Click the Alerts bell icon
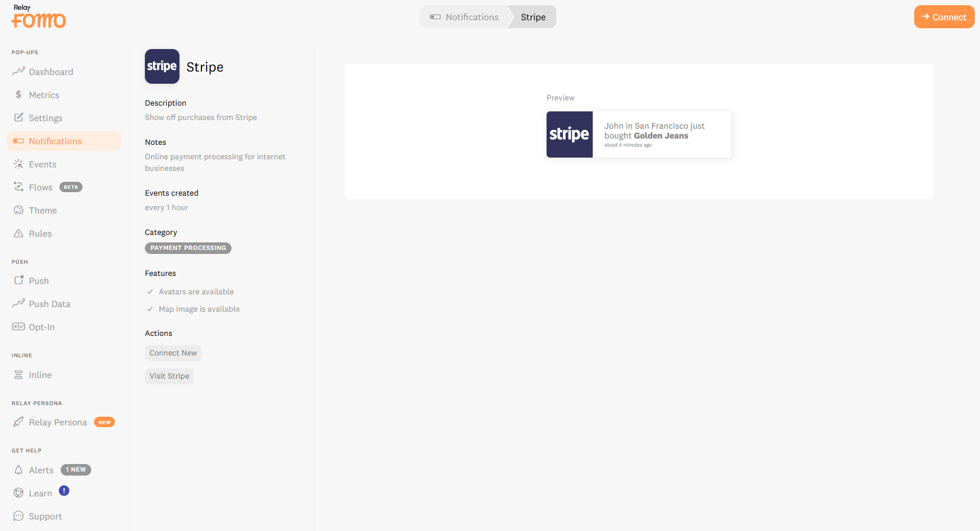 tap(18, 470)
